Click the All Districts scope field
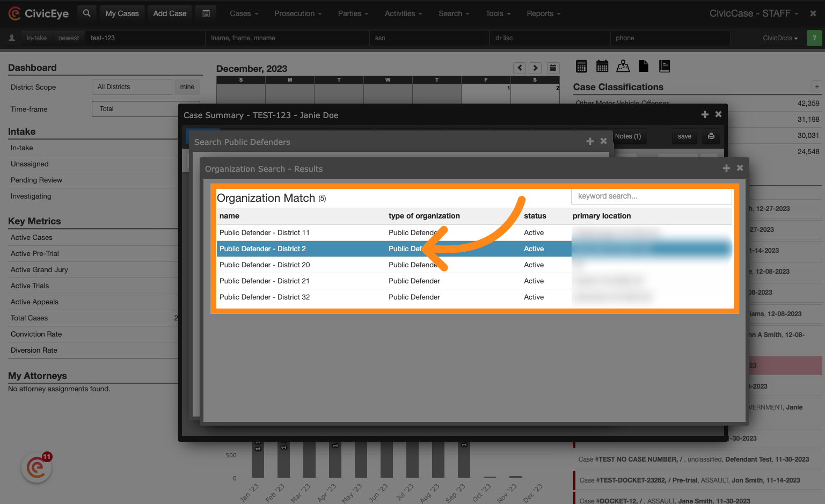 click(x=132, y=87)
